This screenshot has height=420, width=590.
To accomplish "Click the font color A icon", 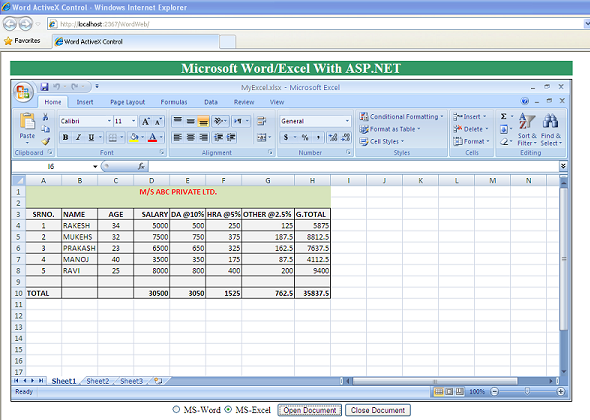I will [x=152, y=137].
